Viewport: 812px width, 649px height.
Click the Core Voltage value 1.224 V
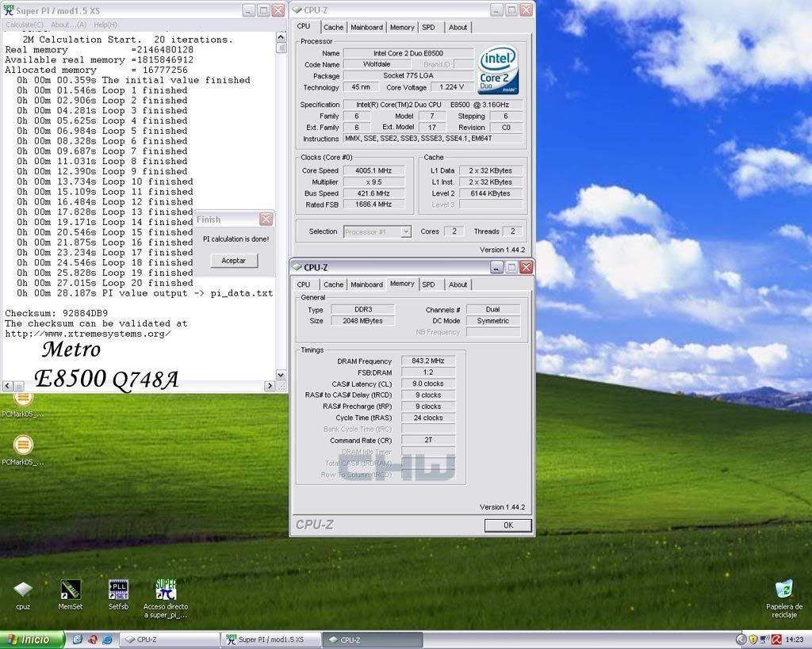(451, 87)
